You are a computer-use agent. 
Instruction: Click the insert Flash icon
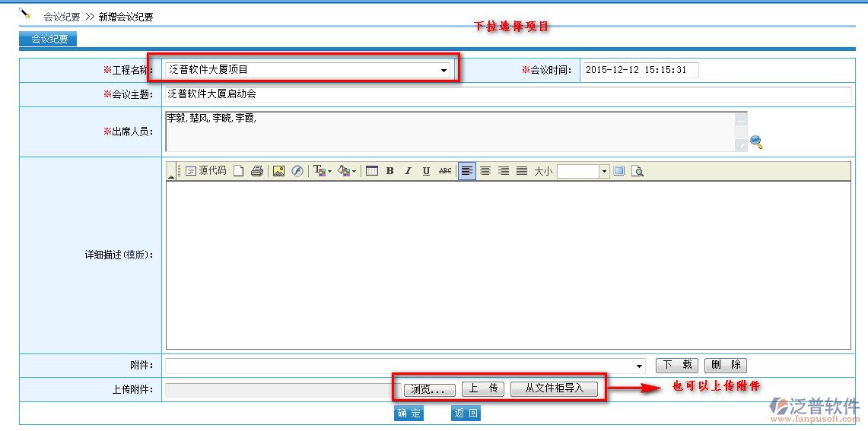(x=297, y=171)
